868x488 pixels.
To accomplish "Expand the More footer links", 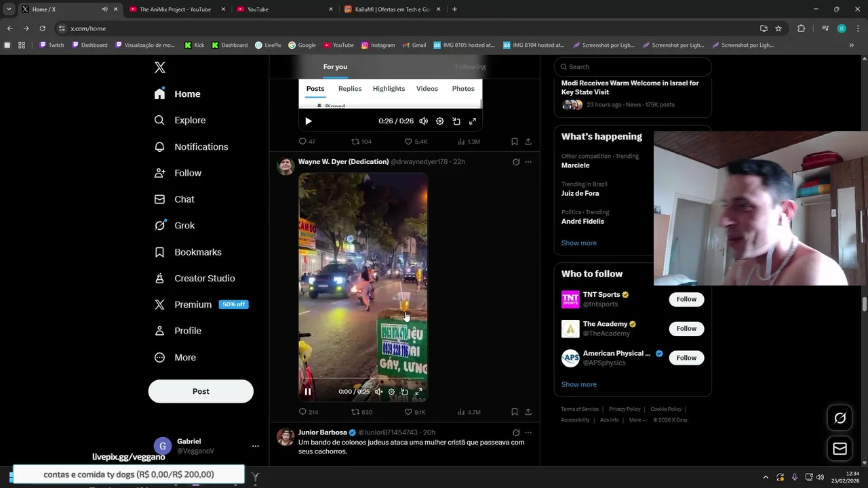I will (x=638, y=420).
